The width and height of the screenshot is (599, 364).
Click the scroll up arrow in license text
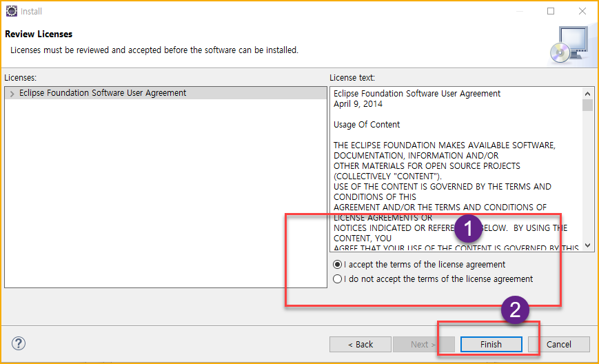pyautogui.click(x=587, y=94)
